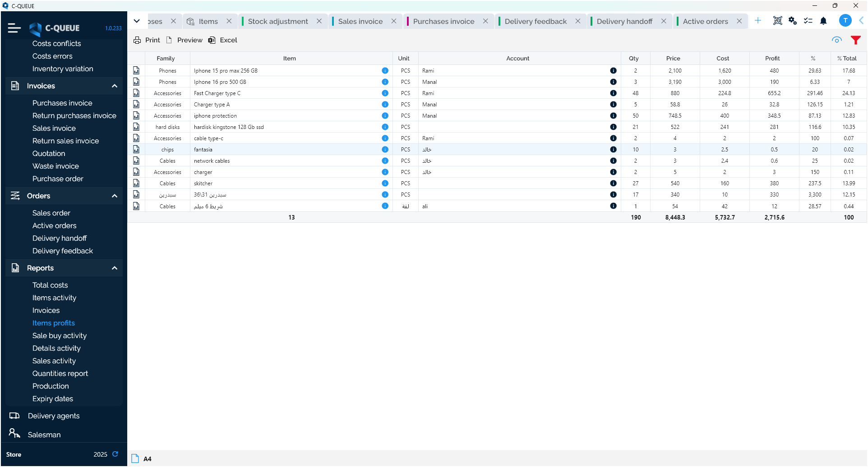Toggle the hamburger sidebar menu

14,28
